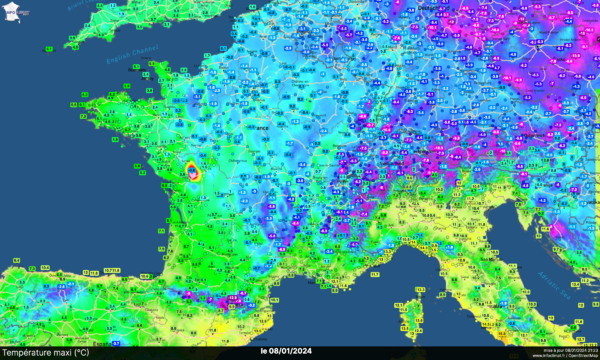Select the 7.2 station marker off Brittany
This screenshot has width=600, height=360.
click(x=82, y=115)
